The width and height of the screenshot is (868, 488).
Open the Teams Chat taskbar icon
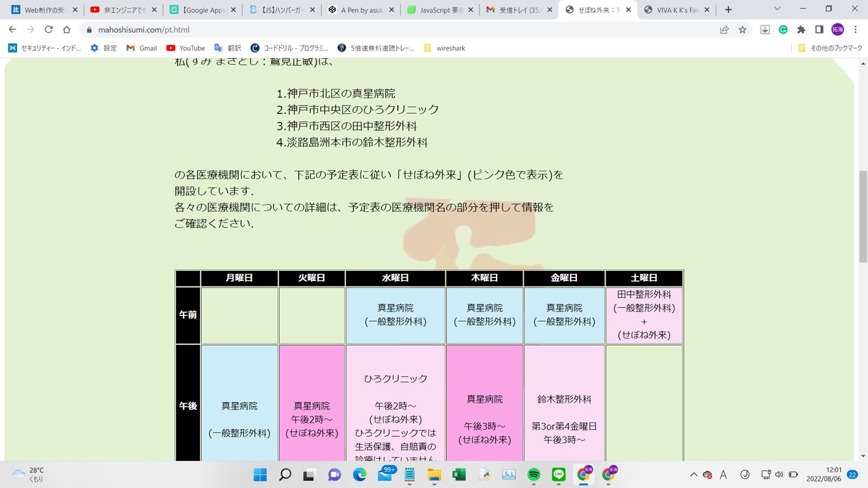point(334,474)
